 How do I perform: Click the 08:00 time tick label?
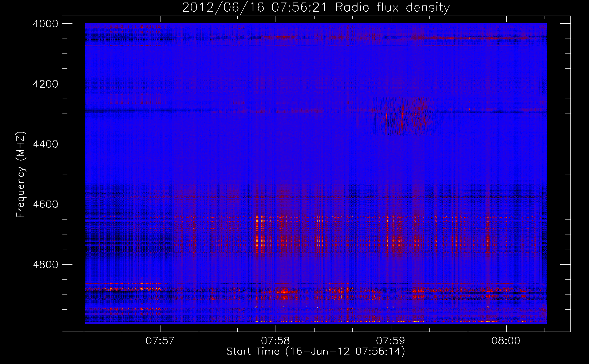point(506,341)
